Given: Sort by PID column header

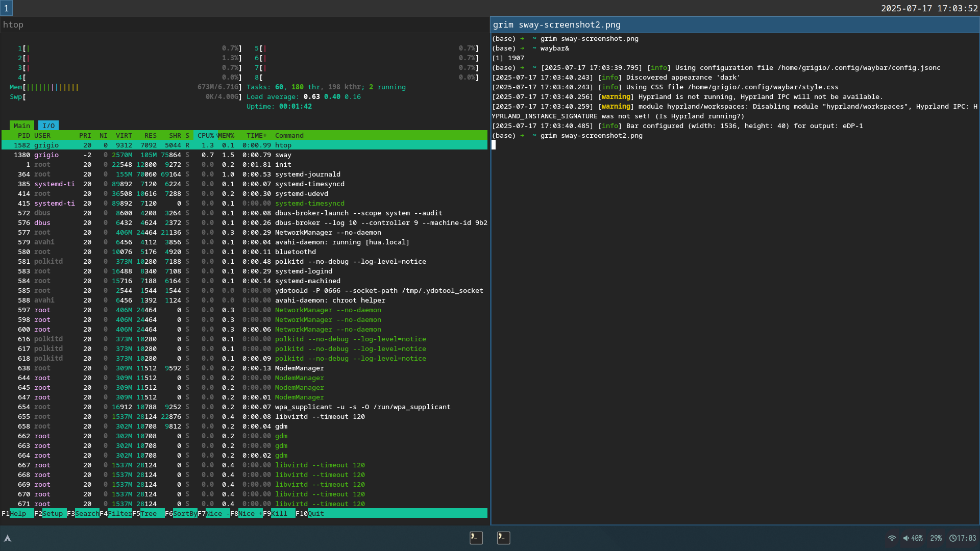Looking at the screenshot, I should click(x=23, y=135).
